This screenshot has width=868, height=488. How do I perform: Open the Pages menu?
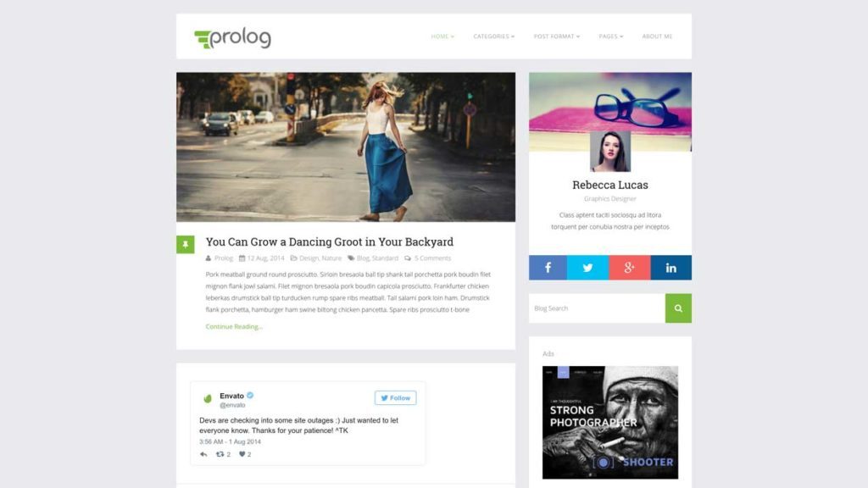pos(610,36)
